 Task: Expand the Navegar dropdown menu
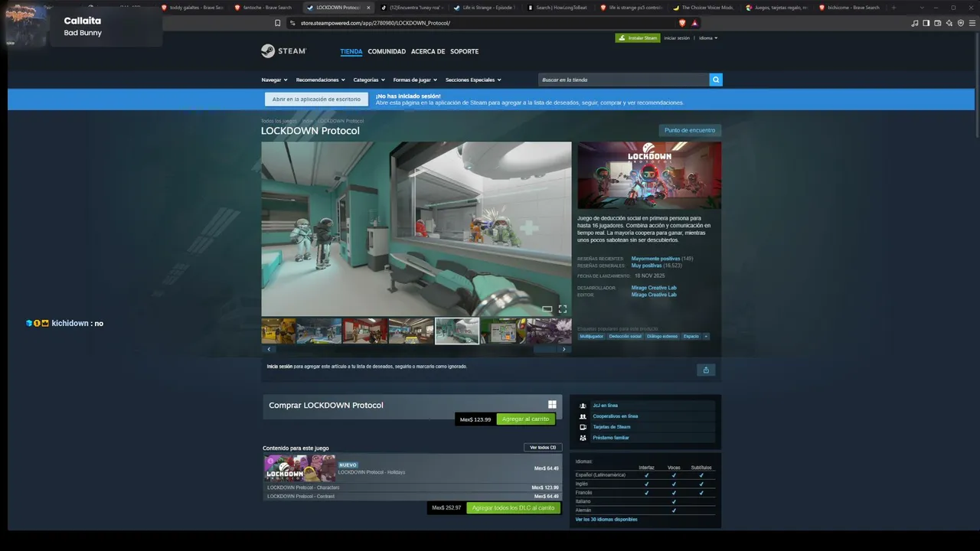[x=274, y=80]
